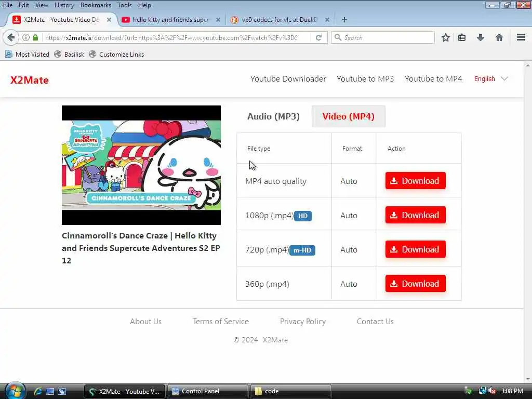Download the 720p (.mp4) video
532x399 pixels.
415,249
